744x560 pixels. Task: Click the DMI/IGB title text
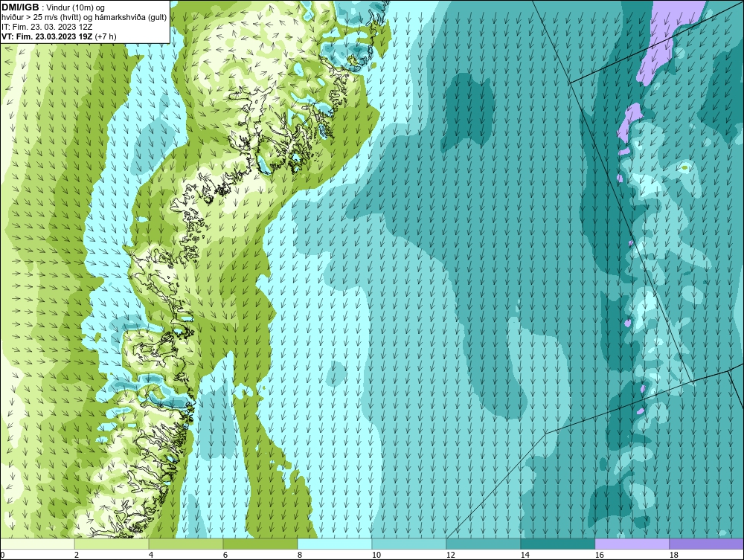pyautogui.click(x=20, y=7)
